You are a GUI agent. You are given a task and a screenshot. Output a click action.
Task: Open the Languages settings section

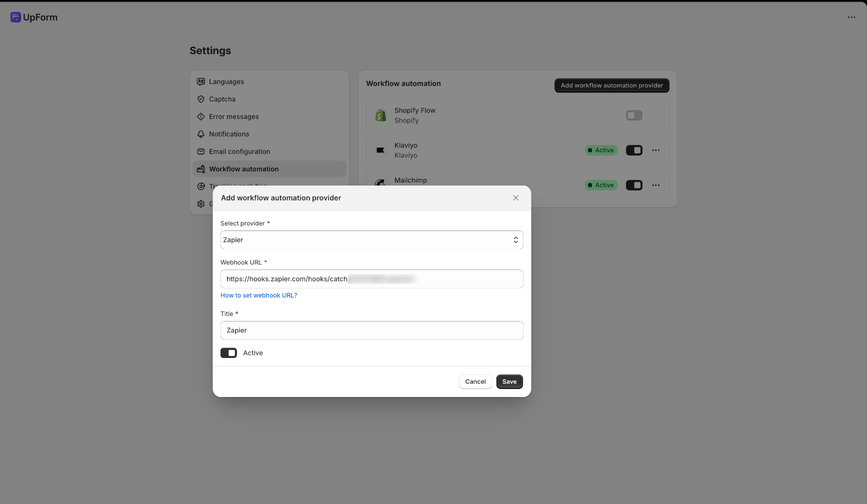pyautogui.click(x=269, y=81)
